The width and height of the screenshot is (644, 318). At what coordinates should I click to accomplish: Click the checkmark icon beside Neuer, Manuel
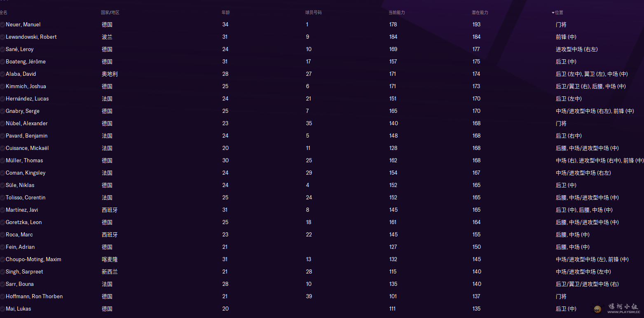pos(2,25)
